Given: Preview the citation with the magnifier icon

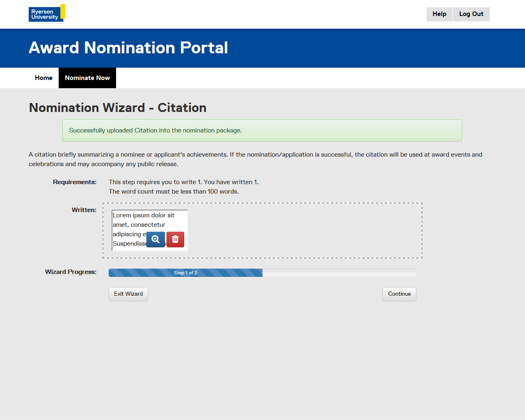Looking at the screenshot, I should pyautogui.click(x=155, y=240).
